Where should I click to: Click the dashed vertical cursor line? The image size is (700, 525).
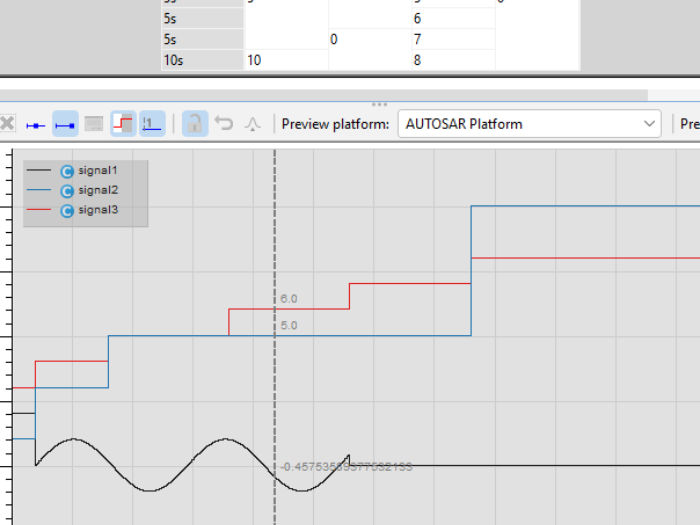tap(275, 400)
